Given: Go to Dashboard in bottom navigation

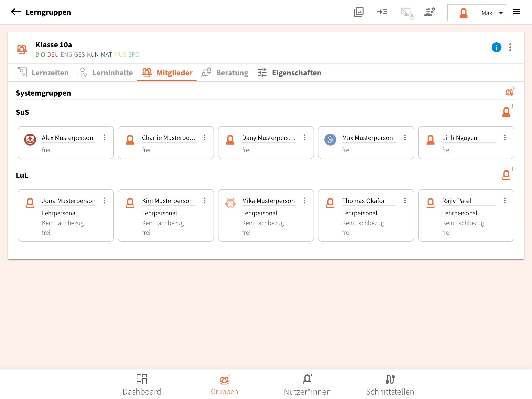Looking at the screenshot, I should [x=142, y=385].
